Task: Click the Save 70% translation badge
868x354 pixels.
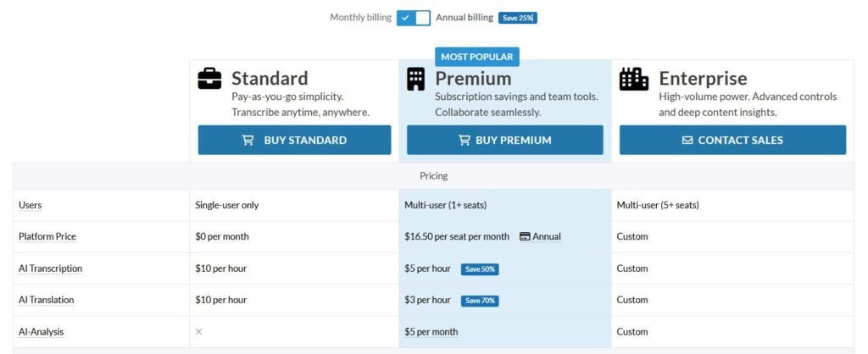Action: (480, 301)
